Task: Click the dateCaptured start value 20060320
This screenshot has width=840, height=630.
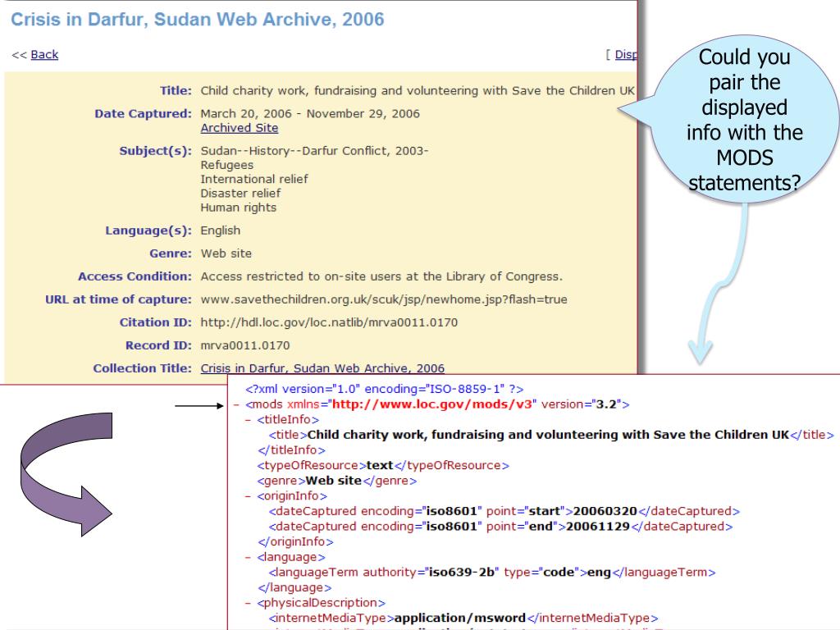Action: coord(605,512)
